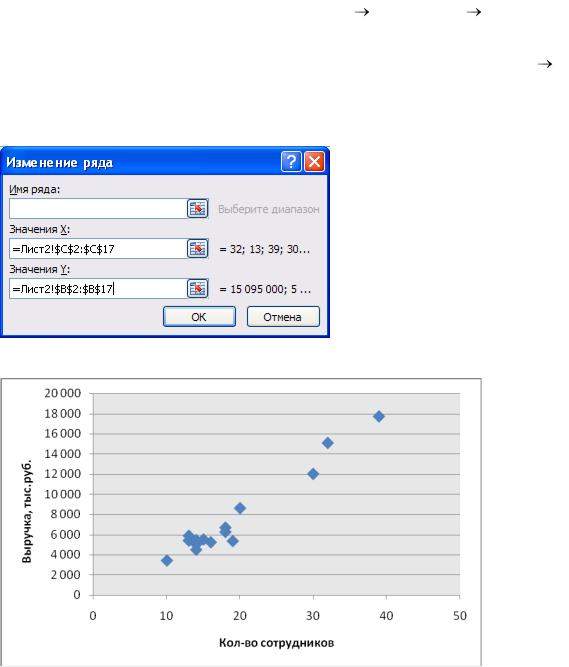Select the data point at 10 employees

coord(167,561)
